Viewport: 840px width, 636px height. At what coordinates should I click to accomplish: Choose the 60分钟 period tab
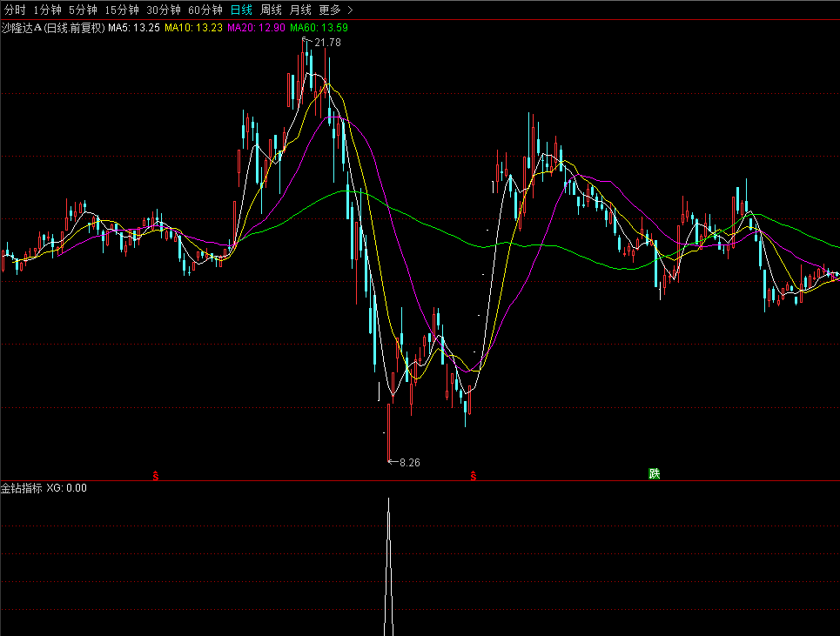click(x=205, y=10)
